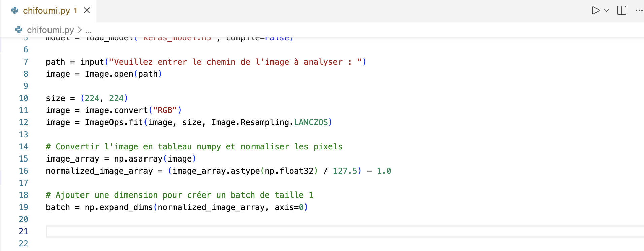Click Image.open on line 8
Image resolution: width=644 pixels, height=251 pixels.
click(109, 74)
